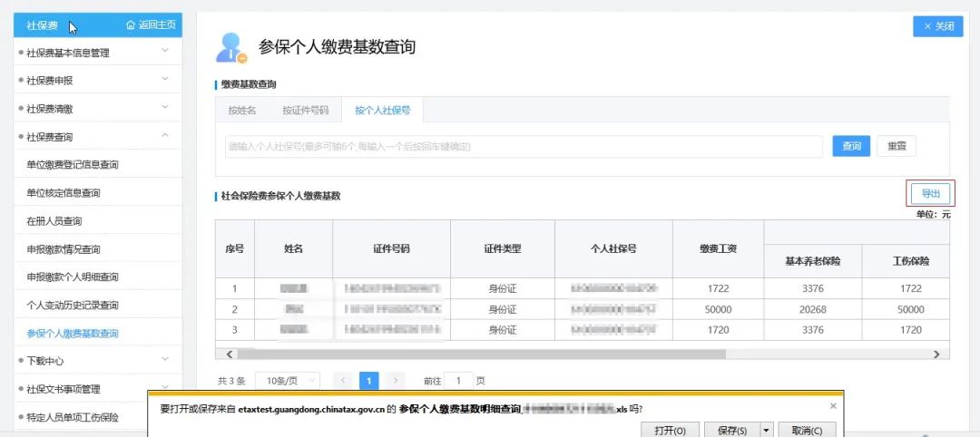Export the table using 导出 button
Viewport: 980px width, 437px height.
point(931,193)
